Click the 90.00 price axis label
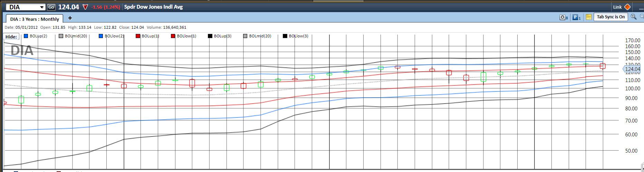Viewport: 644px width, 172px height. point(632,98)
